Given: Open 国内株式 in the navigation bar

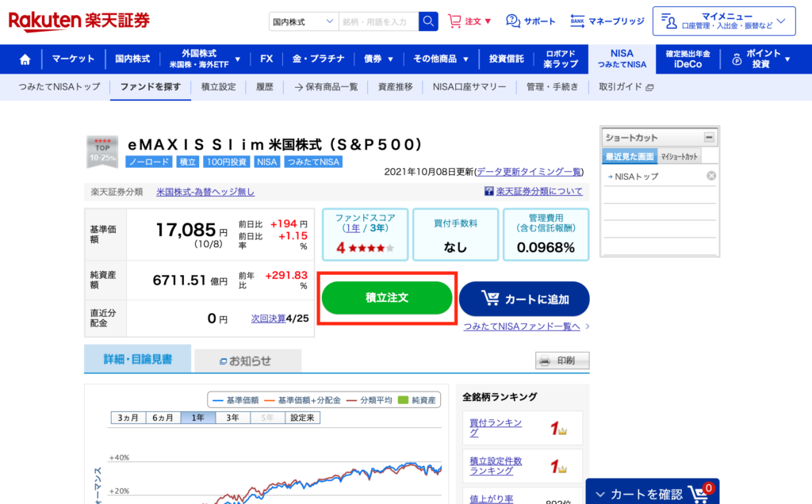Looking at the screenshot, I should click(132, 59).
